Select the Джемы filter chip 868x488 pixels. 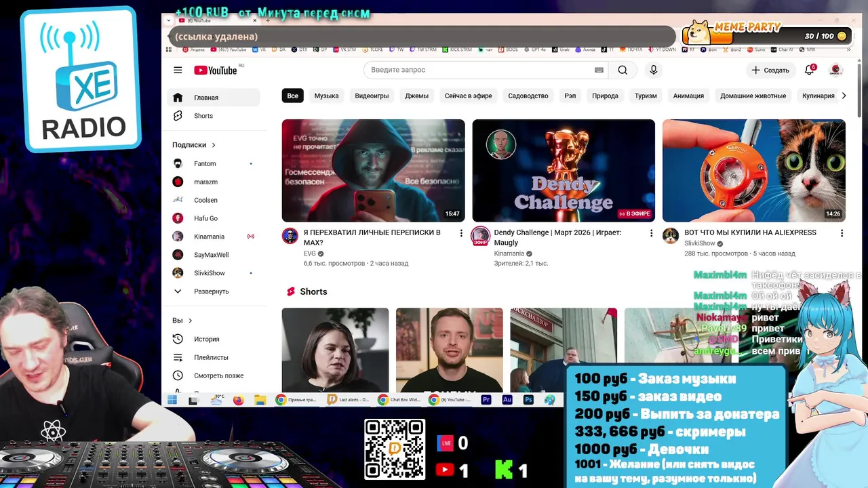tap(417, 96)
